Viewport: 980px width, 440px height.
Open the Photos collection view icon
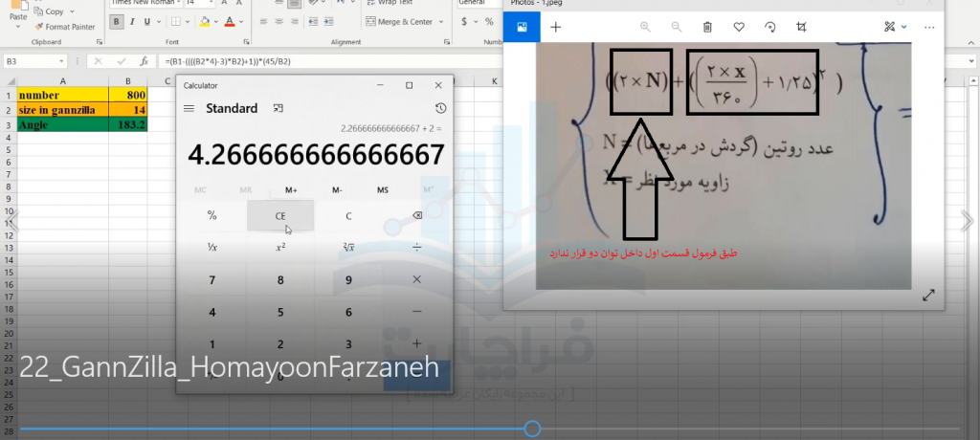(x=522, y=27)
